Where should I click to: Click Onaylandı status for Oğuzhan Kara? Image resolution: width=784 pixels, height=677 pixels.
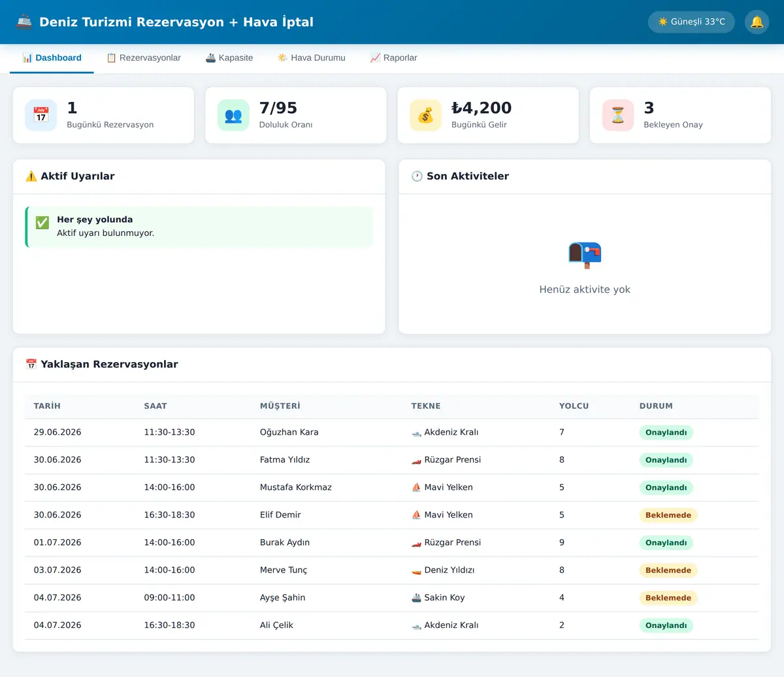[x=666, y=433]
